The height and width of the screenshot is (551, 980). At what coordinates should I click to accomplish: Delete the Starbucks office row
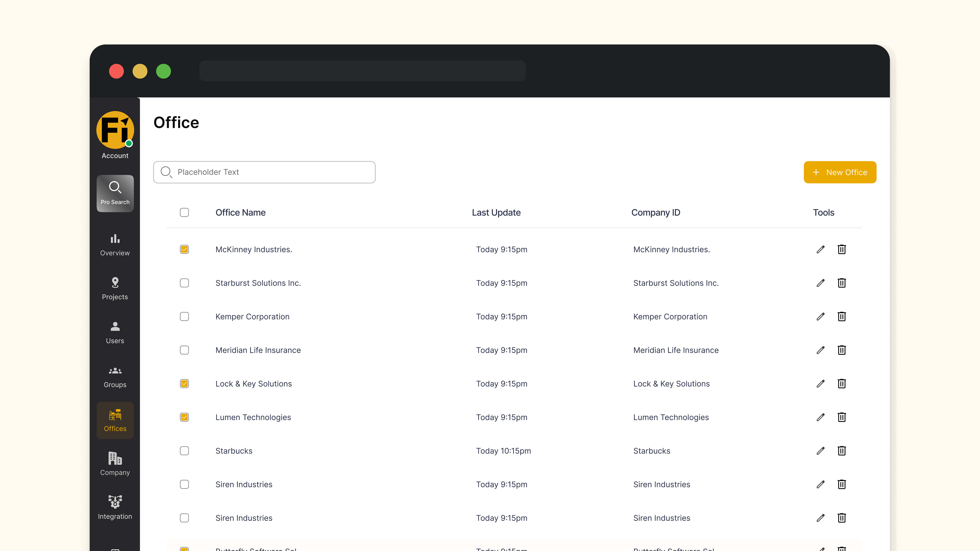click(x=842, y=451)
